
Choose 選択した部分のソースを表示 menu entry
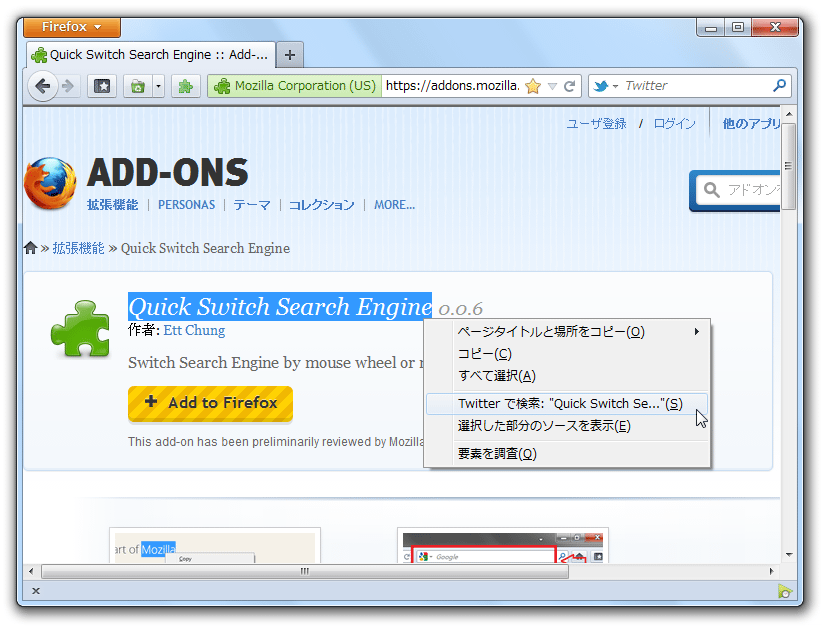tap(567, 426)
